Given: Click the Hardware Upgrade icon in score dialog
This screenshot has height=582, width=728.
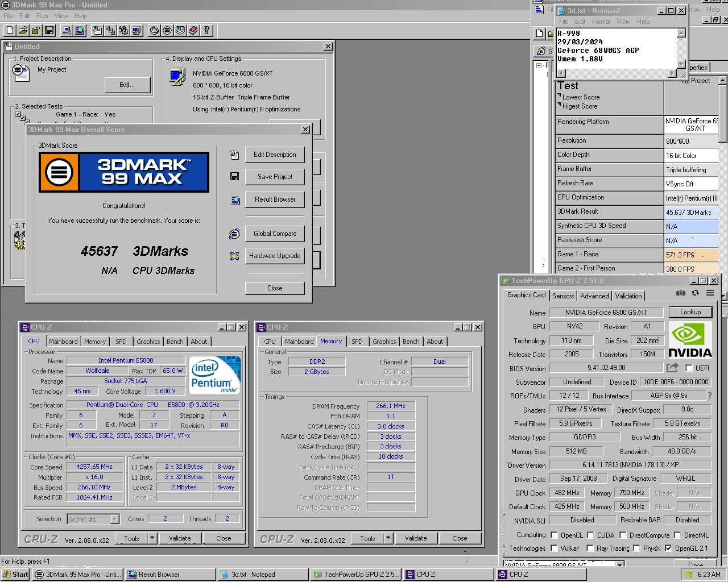Looking at the screenshot, I should (234, 256).
